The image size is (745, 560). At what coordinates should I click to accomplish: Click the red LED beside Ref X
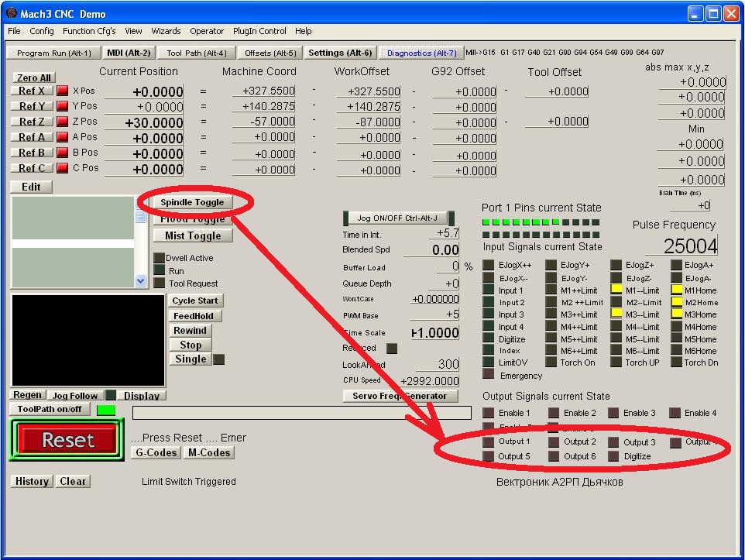tap(62, 91)
